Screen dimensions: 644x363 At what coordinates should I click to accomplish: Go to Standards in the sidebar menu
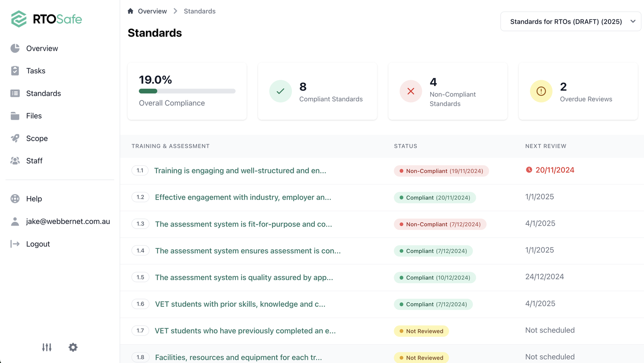tap(43, 94)
